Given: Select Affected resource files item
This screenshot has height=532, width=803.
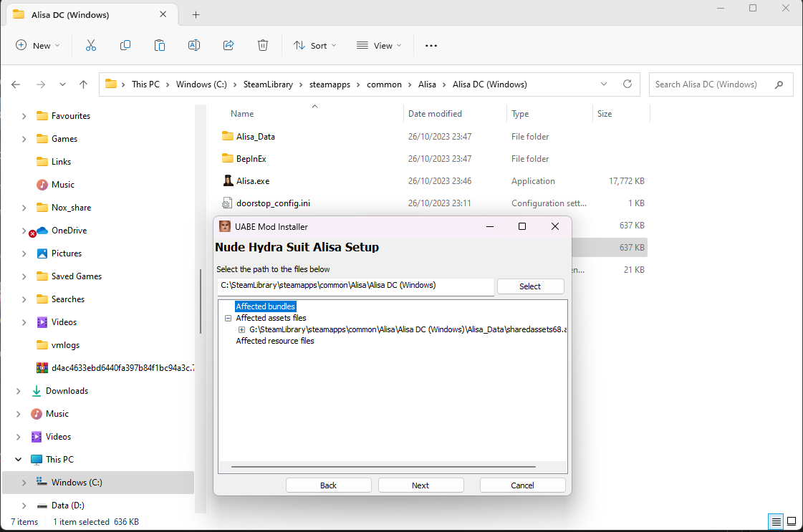Looking at the screenshot, I should point(275,341).
